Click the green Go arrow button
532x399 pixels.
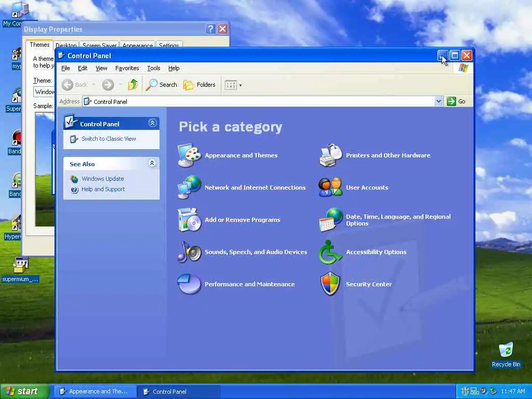coord(451,101)
